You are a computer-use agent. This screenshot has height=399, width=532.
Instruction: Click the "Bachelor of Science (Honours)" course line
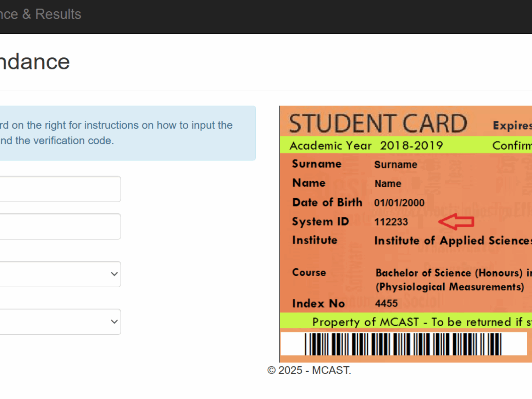tap(449, 273)
